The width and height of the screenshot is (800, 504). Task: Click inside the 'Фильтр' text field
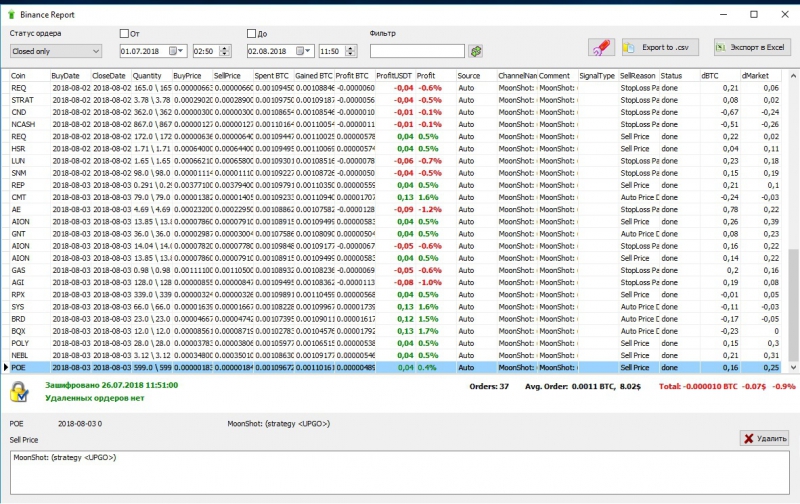417,50
